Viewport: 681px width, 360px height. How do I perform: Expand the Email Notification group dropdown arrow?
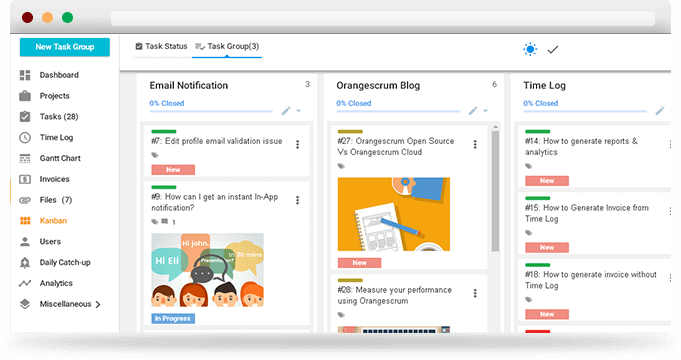click(299, 111)
